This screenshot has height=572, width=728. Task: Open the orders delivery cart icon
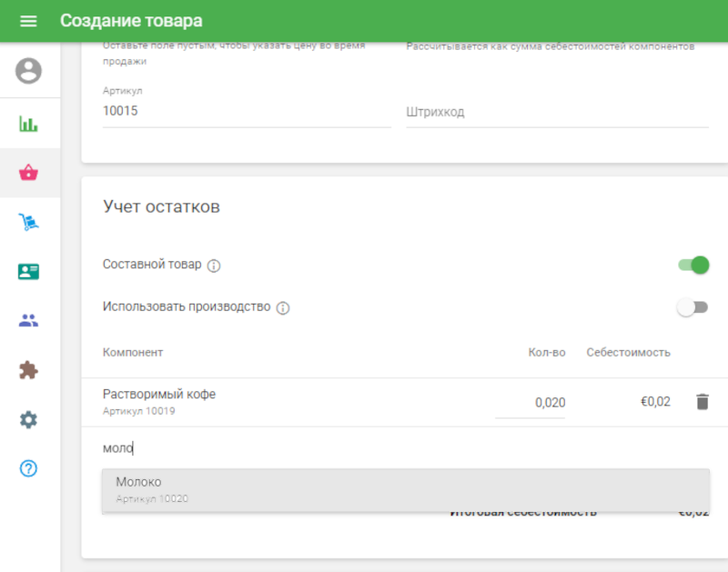click(27, 221)
